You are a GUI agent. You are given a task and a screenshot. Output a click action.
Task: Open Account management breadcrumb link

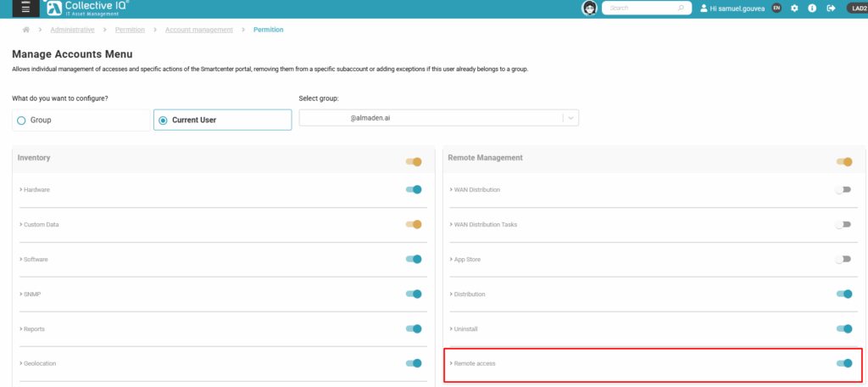point(199,30)
